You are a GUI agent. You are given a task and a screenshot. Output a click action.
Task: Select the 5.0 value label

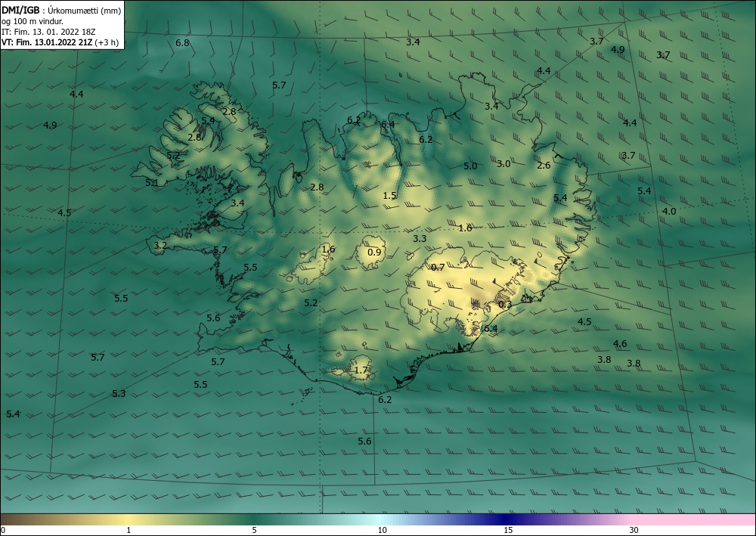point(470,166)
